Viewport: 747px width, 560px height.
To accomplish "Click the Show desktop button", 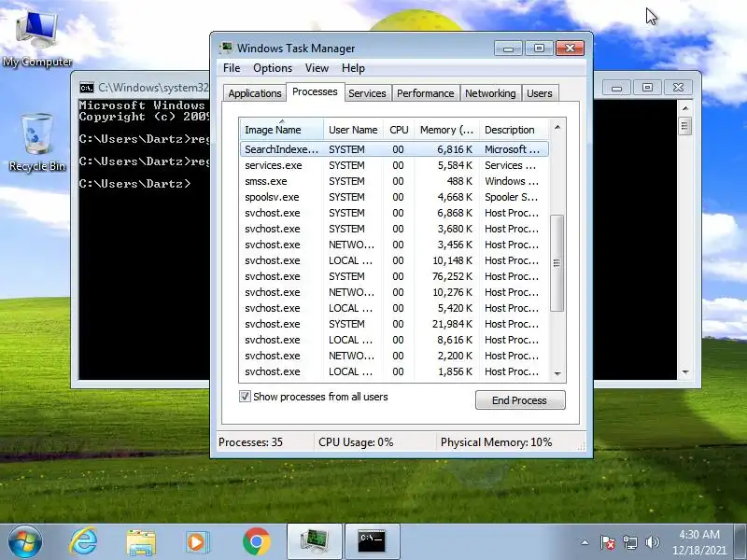I will pyautogui.click(x=740, y=542).
